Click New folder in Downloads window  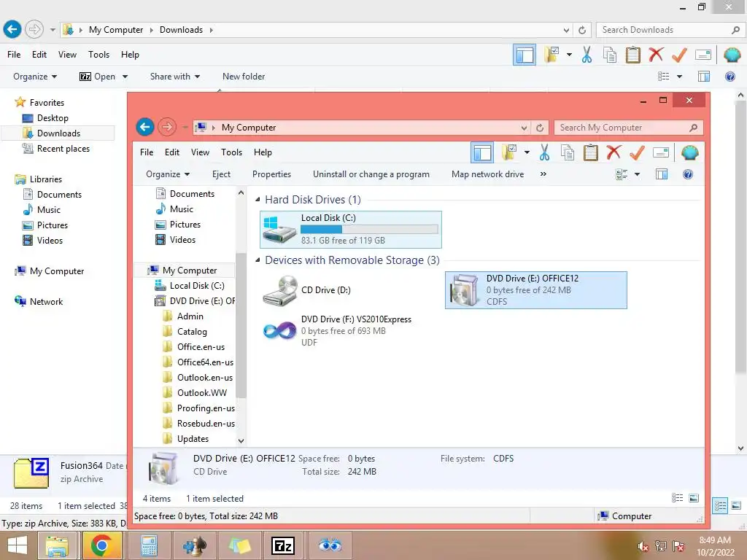click(x=244, y=76)
